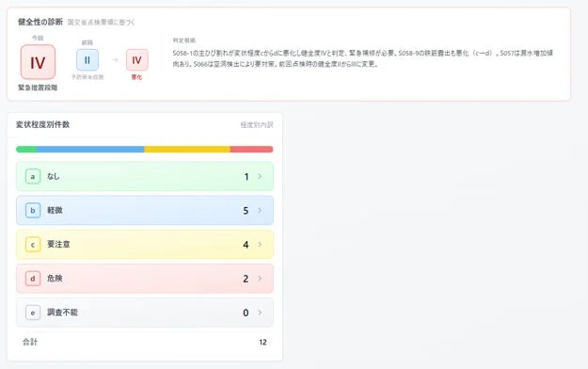Expand chevron on the '危険' row
This screenshot has height=369, width=588.
pyautogui.click(x=260, y=279)
